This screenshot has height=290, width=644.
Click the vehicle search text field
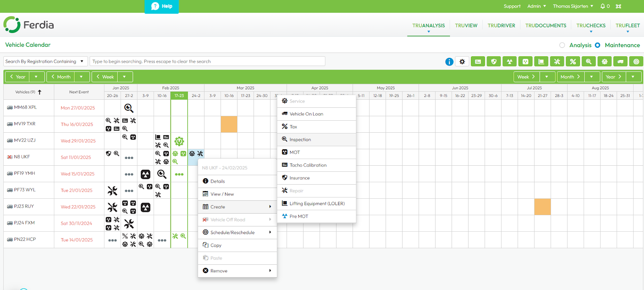pos(207,62)
